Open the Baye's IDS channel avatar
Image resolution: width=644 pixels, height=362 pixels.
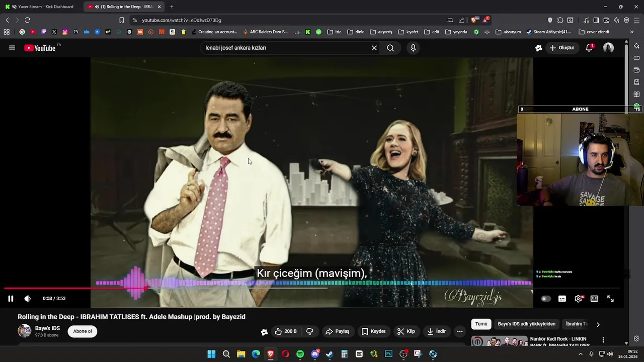[x=24, y=331]
